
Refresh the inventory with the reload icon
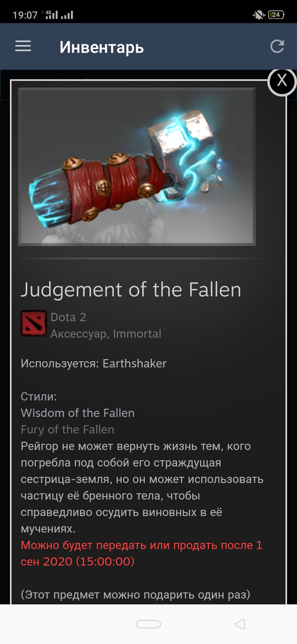[277, 46]
